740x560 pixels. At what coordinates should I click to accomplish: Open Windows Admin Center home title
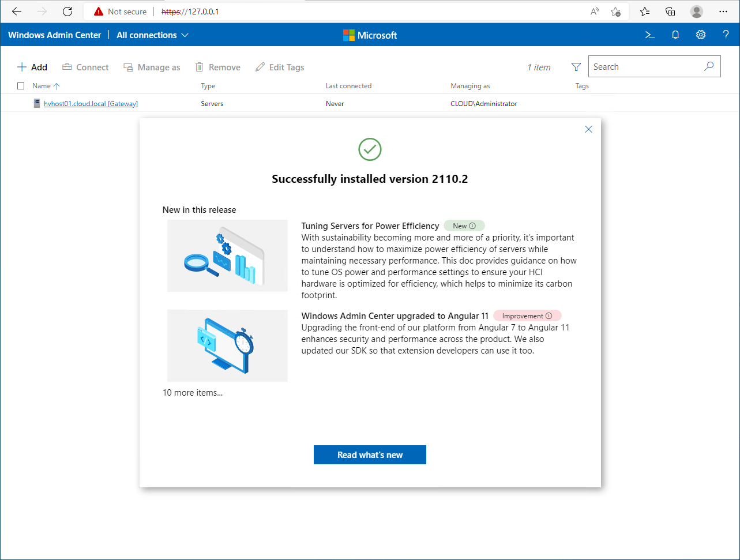click(55, 35)
